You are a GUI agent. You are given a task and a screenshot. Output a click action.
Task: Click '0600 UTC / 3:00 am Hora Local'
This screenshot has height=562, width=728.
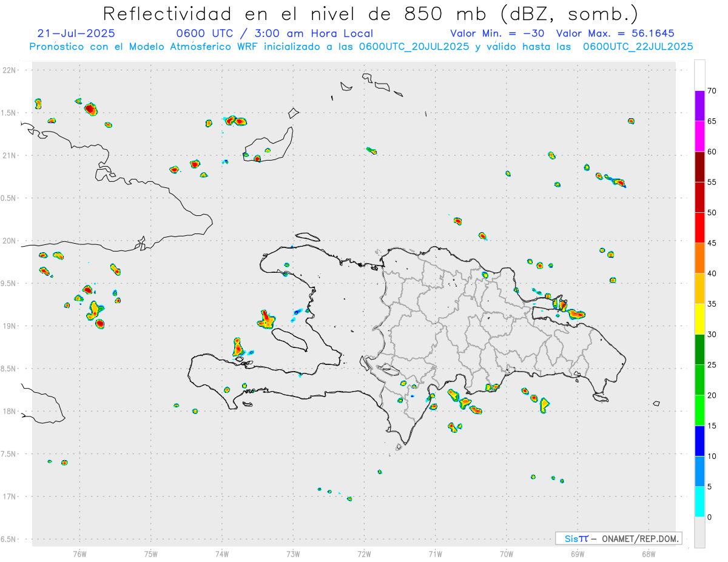coord(274,33)
